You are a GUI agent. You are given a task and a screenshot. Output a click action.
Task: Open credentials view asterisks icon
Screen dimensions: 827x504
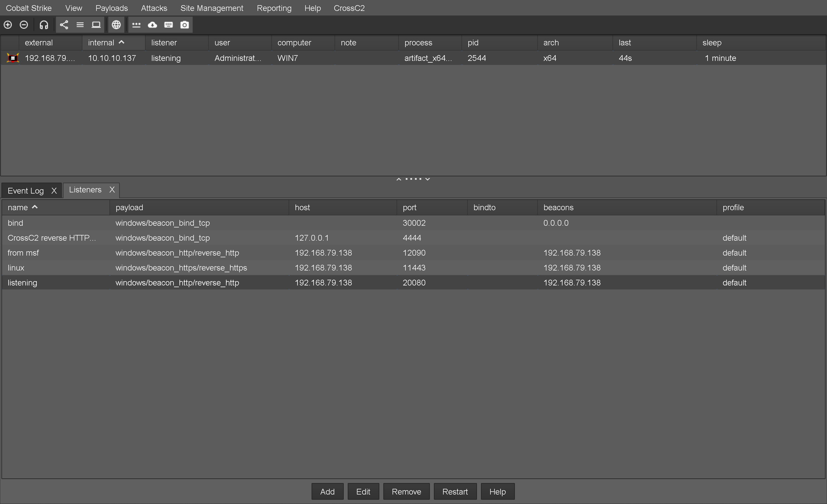point(136,25)
